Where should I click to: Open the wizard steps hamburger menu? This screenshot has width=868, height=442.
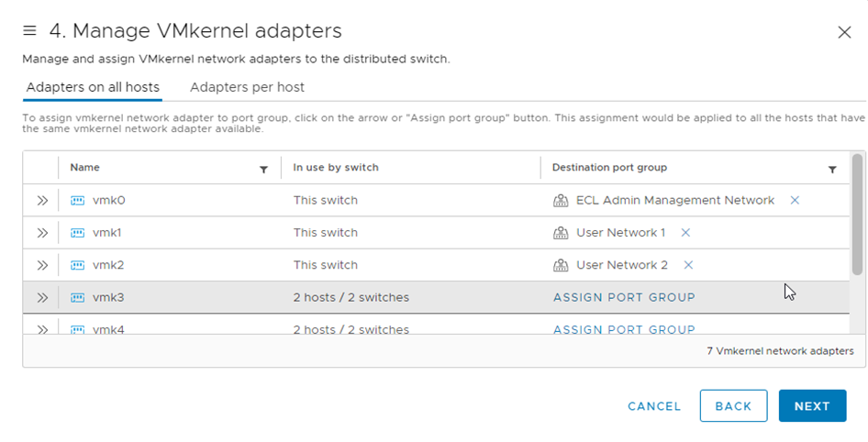click(x=29, y=31)
